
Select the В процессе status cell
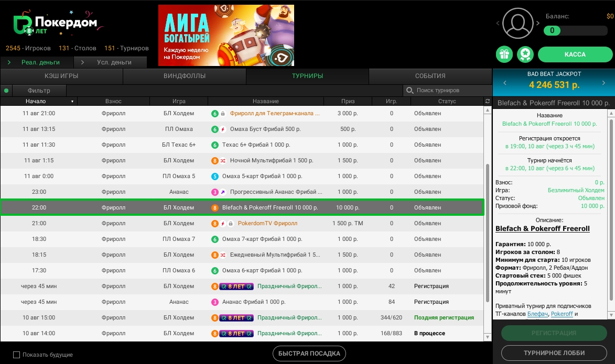click(x=429, y=334)
